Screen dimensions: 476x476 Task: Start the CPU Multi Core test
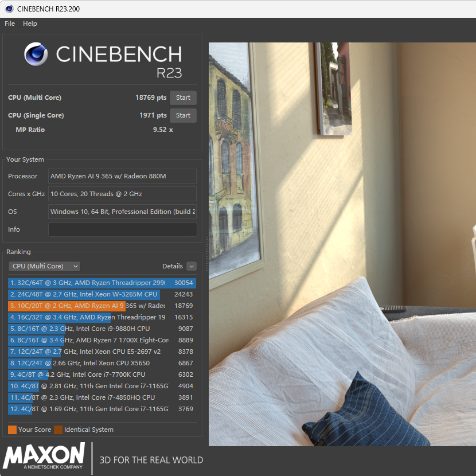(183, 97)
